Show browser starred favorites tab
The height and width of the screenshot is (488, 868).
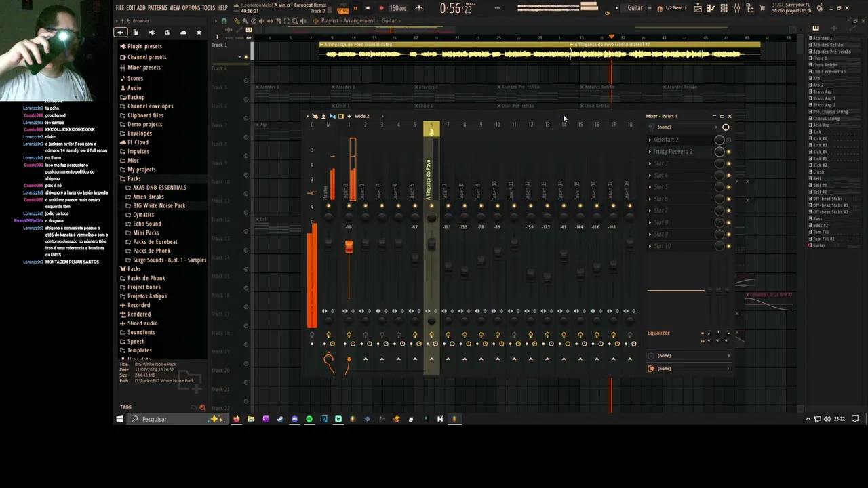tap(199, 32)
